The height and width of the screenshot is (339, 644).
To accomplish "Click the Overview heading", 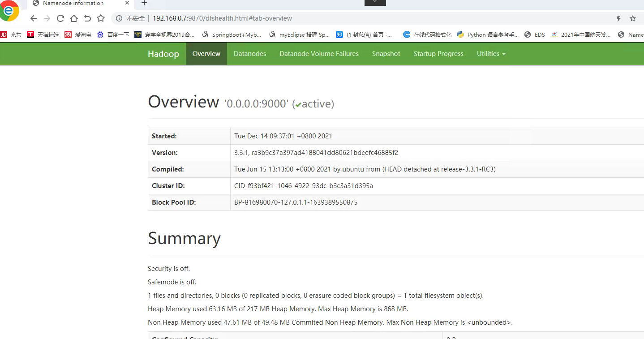I will [184, 102].
